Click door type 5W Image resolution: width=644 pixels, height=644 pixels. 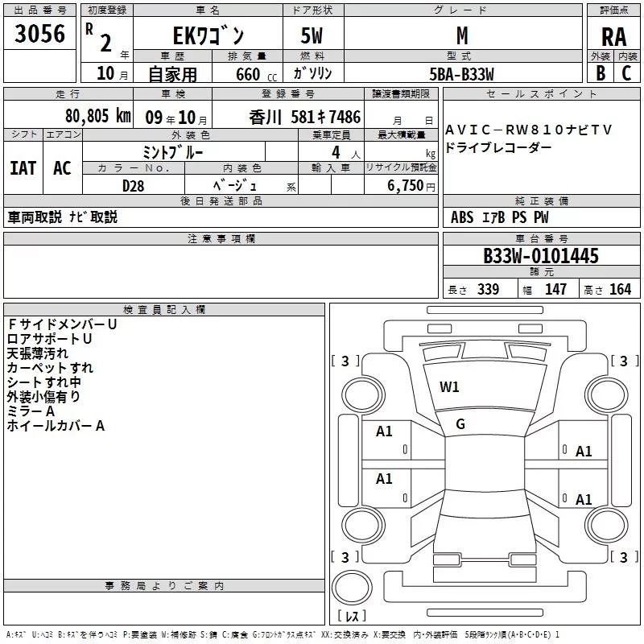point(312,35)
